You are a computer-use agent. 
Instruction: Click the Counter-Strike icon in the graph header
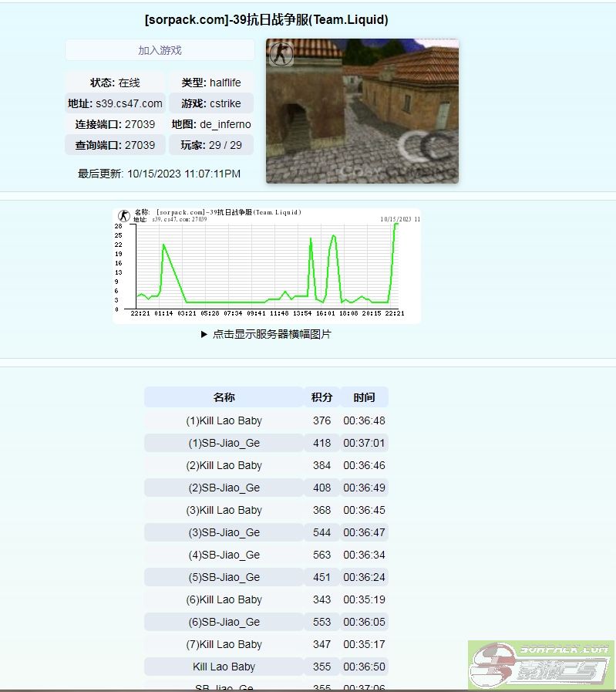point(123,216)
